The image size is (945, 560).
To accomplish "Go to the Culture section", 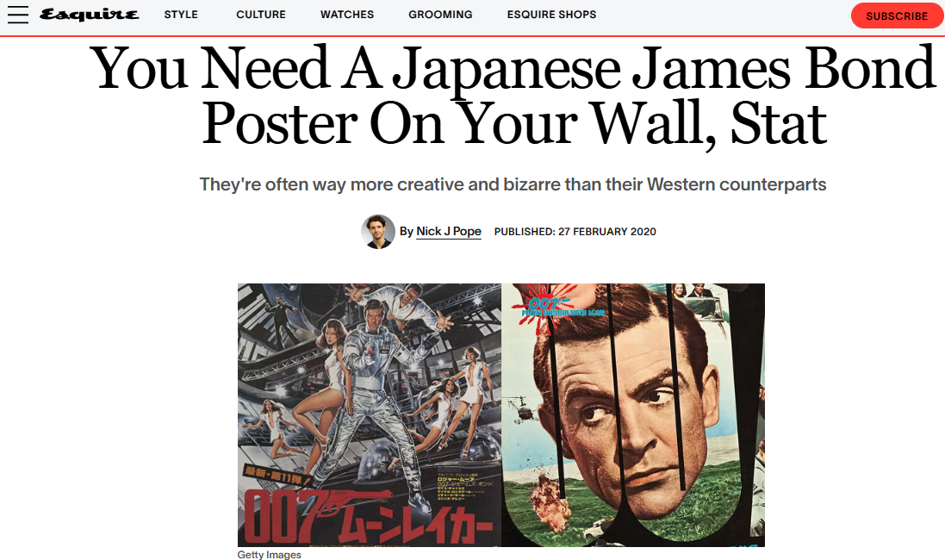I will click(x=261, y=15).
